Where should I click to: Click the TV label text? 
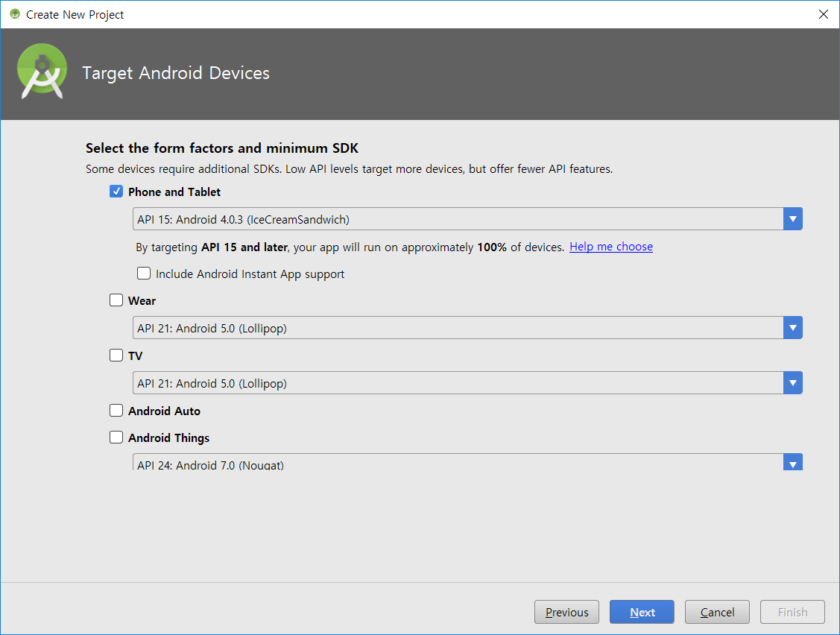(x=135, y=356)
